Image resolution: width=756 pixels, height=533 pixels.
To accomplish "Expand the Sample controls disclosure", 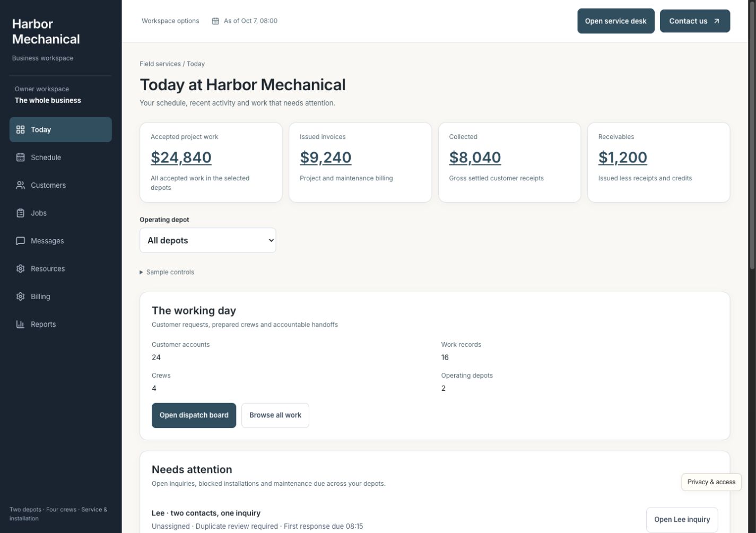I will 167,272.
